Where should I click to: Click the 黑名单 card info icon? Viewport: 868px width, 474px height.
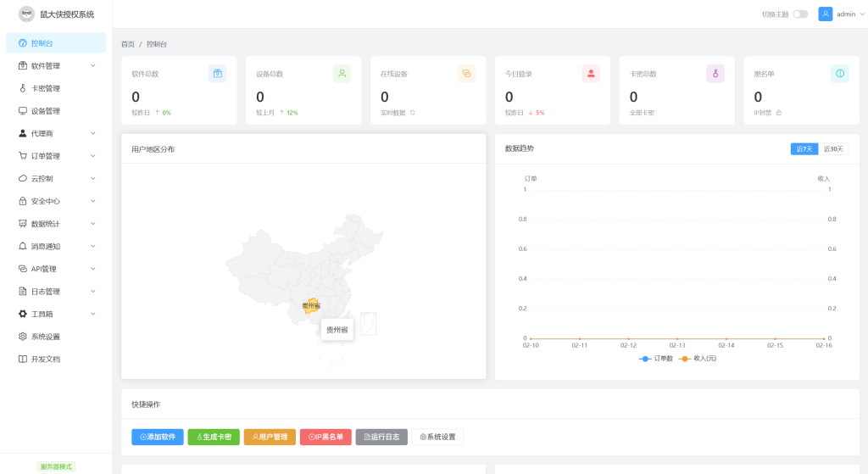click(x=840, y=74)
